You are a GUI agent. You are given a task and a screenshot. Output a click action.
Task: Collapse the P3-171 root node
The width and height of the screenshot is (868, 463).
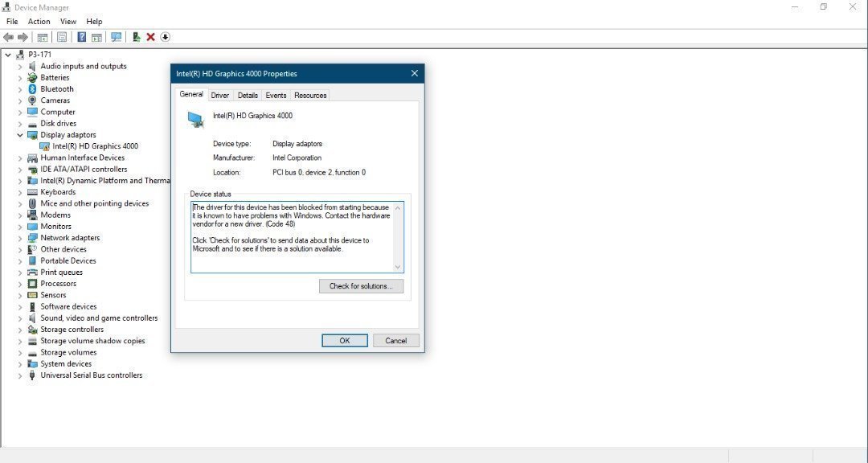pos(8,55)
